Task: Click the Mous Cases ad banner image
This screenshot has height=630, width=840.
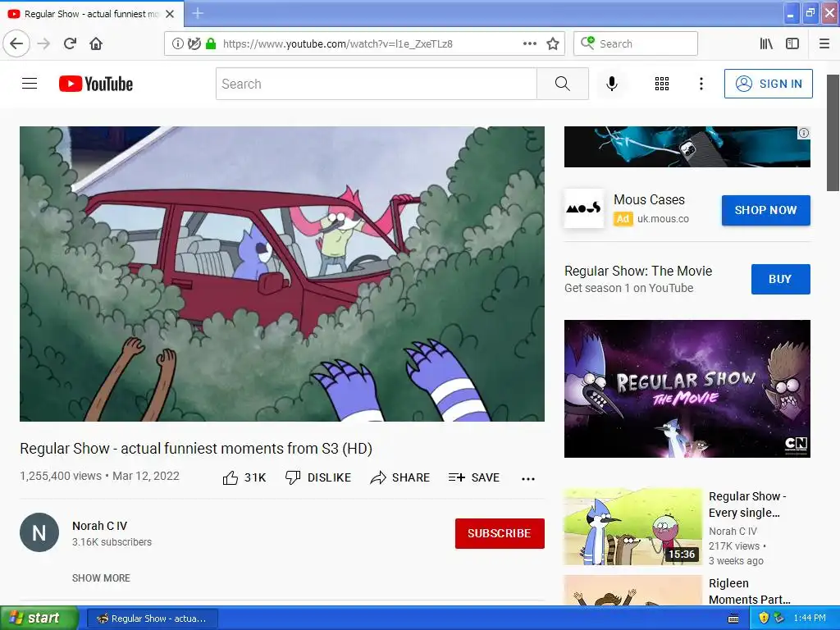Action: coord(687,147)
